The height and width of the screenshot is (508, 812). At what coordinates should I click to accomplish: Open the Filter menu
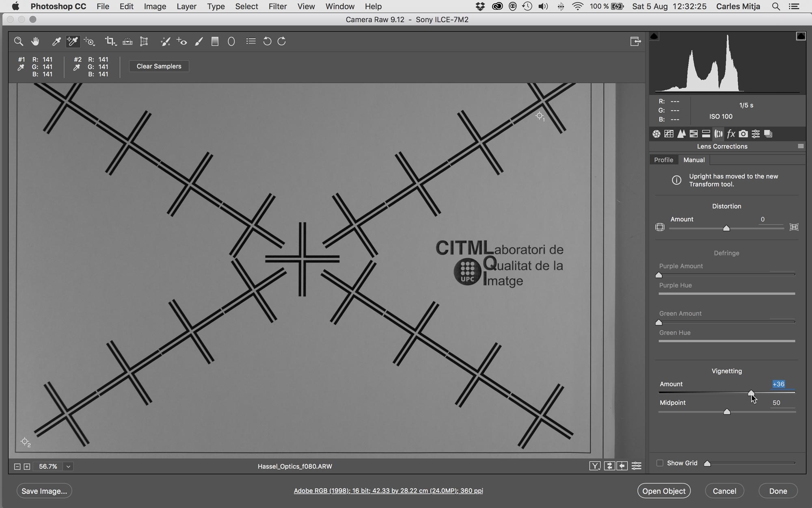(x=278, y=7)
